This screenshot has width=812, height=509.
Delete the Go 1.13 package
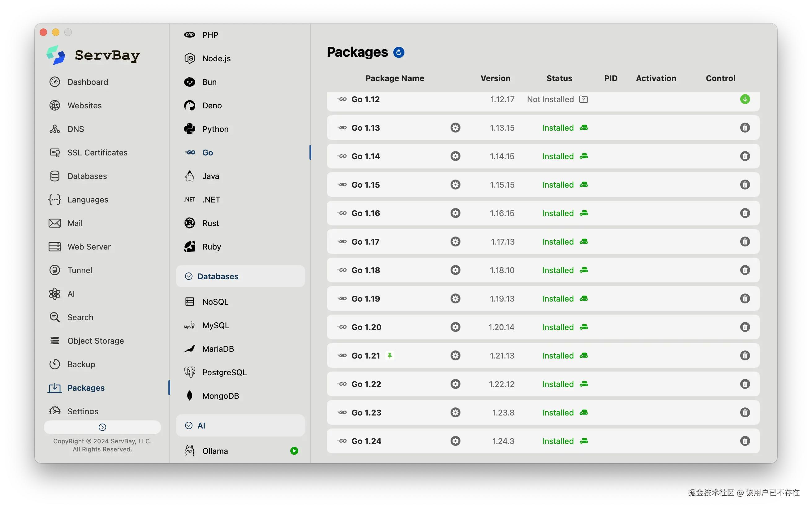(745, 128)
